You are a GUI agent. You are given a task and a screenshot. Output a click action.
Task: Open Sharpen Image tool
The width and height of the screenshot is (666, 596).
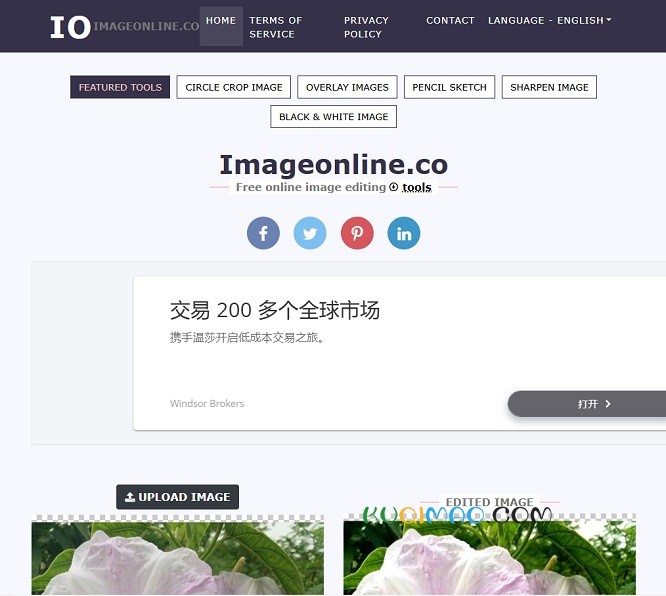[x=549, y=87]
